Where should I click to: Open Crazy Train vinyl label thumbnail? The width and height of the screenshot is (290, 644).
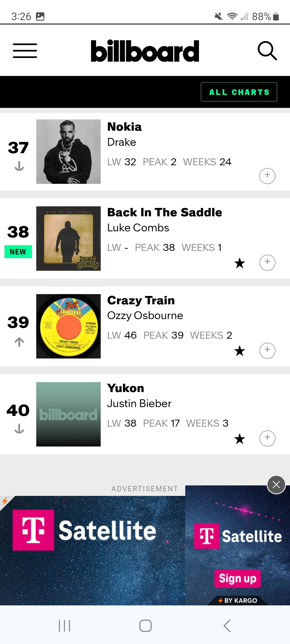tap(68, 326)
